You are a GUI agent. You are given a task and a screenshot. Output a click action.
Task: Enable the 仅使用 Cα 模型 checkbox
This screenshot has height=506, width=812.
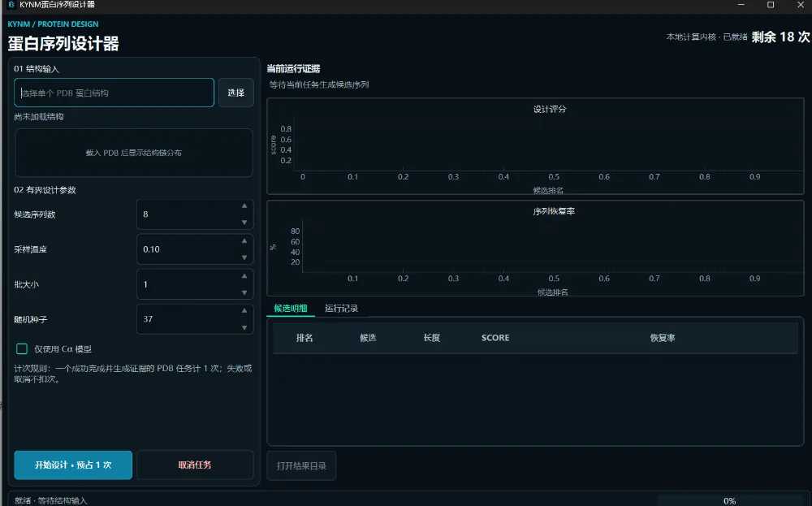22,349
